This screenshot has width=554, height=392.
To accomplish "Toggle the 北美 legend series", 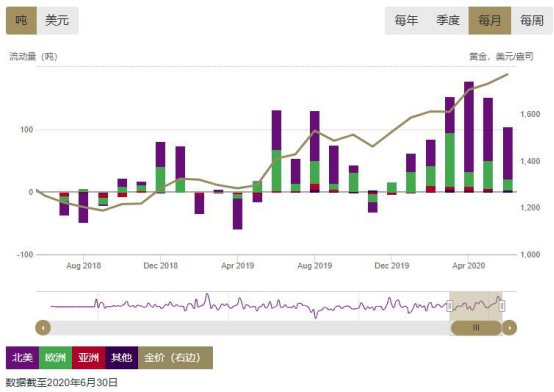I will [x=22, y=358].
